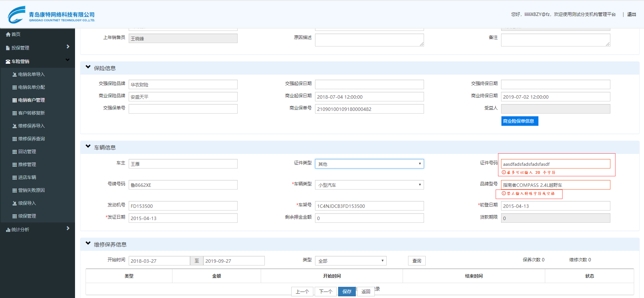
Task: Click the 商业险保单信息 button
Action: tap(520, 121)
